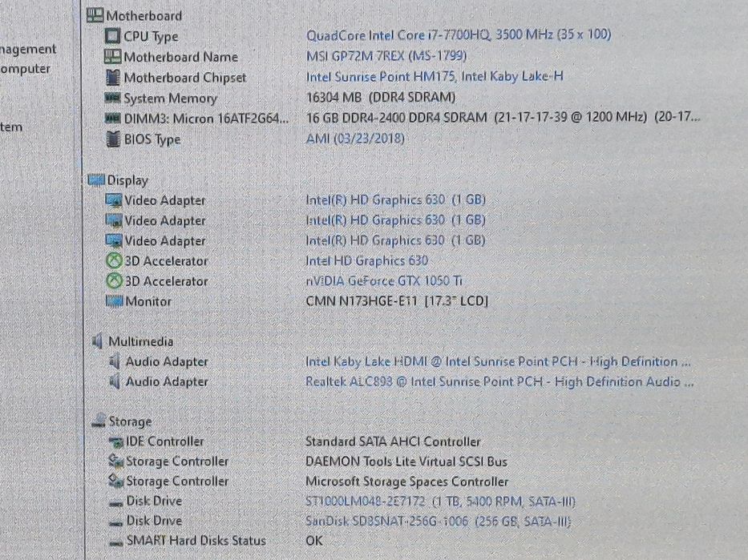
Task: Click the Disk Drive icon for ST1000LM048
Action: tap(115, 502)
